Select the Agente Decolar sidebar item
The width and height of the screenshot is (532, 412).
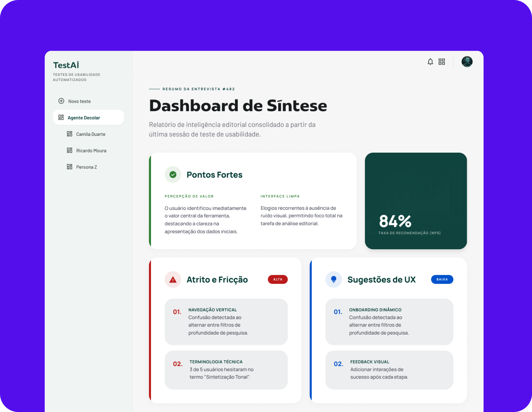tap(88, 117)
